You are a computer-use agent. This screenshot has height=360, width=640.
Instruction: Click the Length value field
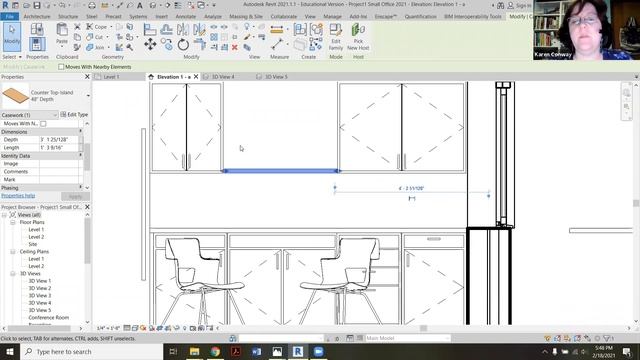tap(60, 148)
